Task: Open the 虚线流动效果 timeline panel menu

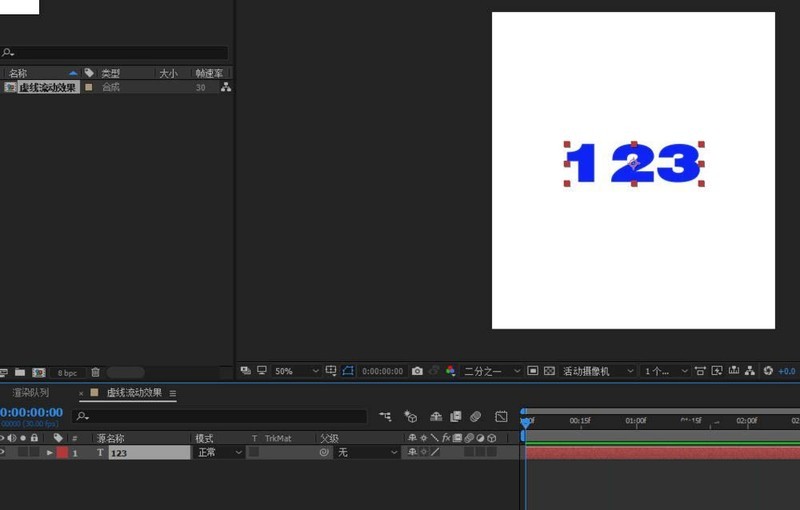Action: click(173, 394)
